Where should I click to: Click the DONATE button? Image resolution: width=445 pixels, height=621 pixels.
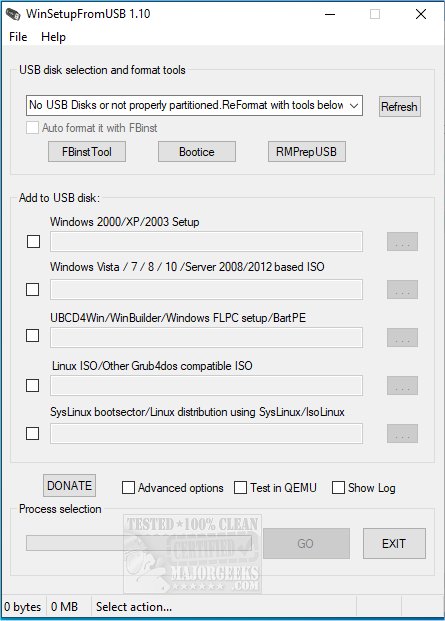pyautogui.click(x=69, y=486)
